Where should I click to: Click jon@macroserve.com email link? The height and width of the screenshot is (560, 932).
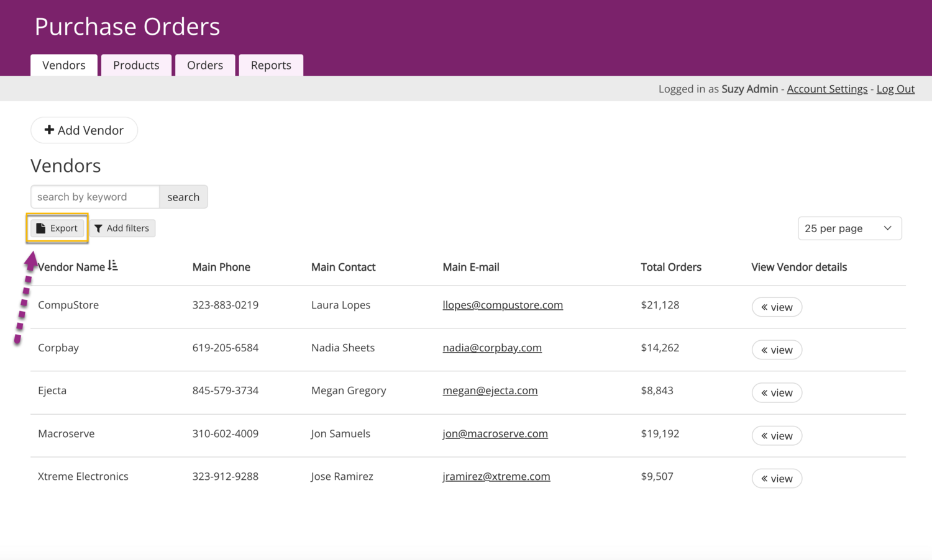click(495, 433)
